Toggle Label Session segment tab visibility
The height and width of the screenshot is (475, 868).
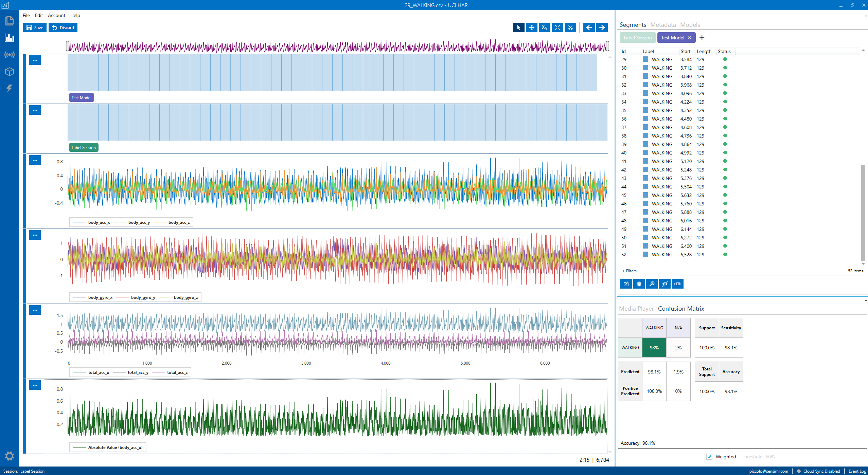pyautogui.click(x=637, y=38)
